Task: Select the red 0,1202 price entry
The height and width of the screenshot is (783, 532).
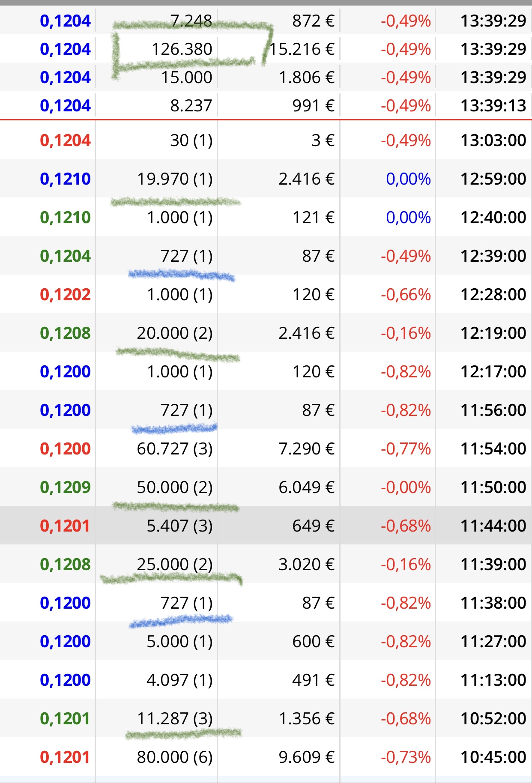Action: pos(65,294)
